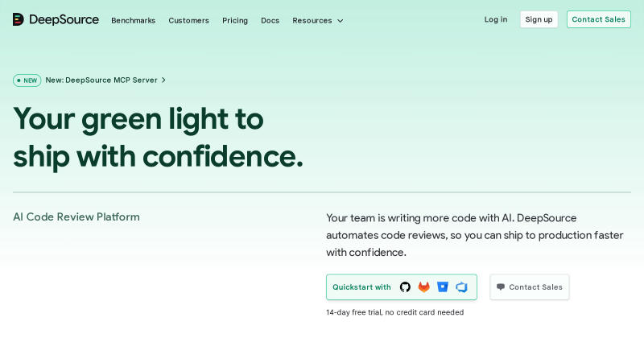Click the DeepSource logo icon

coord(18,19)
